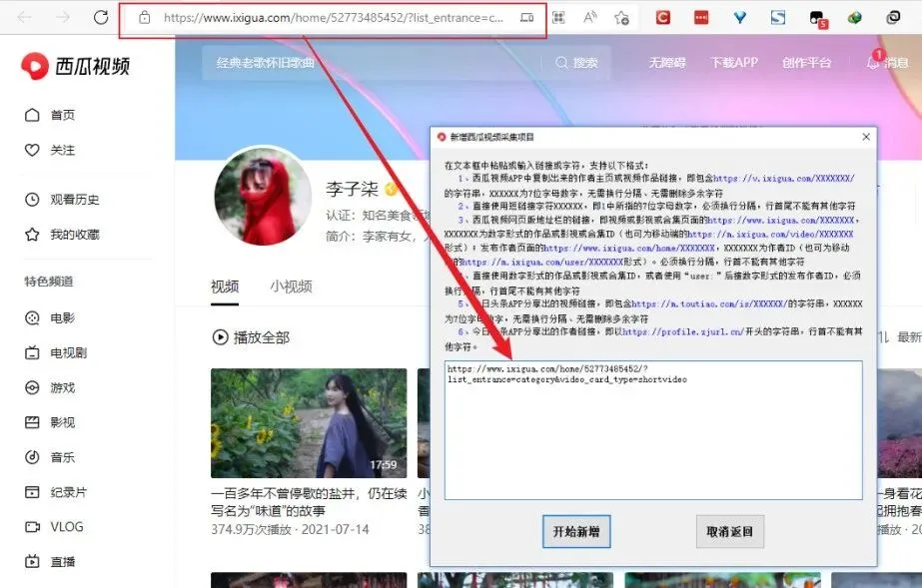Click the address bar URL text
This screenshot has width=922, height=588.
pos(334,18)
